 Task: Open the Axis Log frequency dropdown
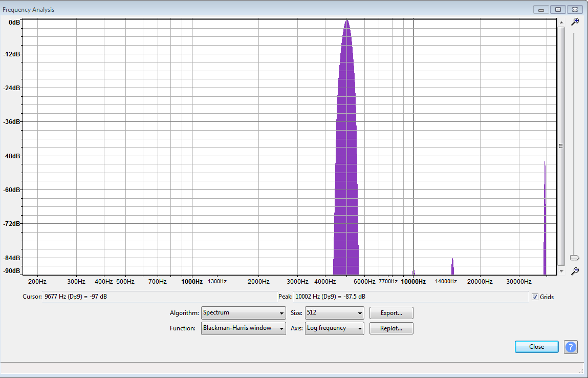[x=335, y=328]
